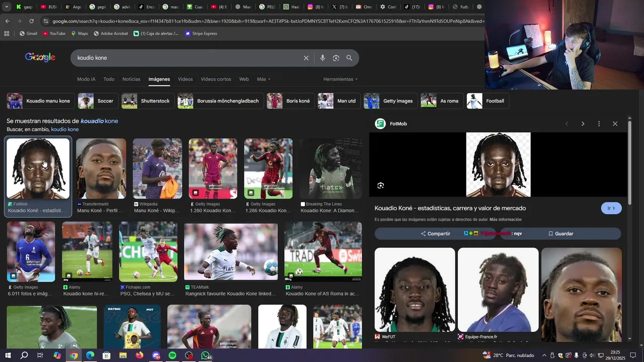644x362 pixels.
Task: Click the Ir button to visit FotMob
Action: 611,208
